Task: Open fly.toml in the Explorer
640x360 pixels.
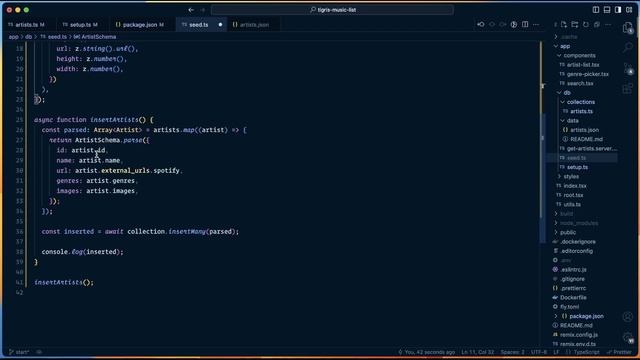Action: click(x=569, y=307)
